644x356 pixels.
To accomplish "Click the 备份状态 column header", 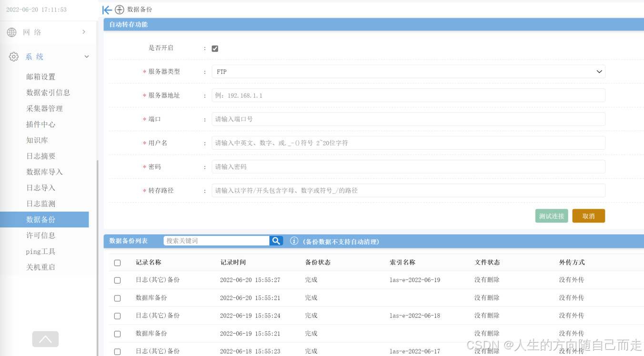I will pyautogui.click(x=318, y=263).
